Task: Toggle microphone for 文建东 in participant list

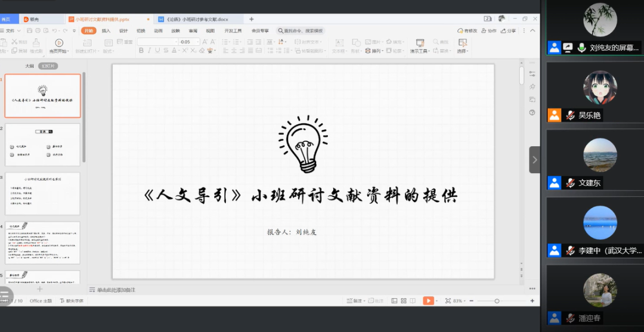Action: [571, 183]
